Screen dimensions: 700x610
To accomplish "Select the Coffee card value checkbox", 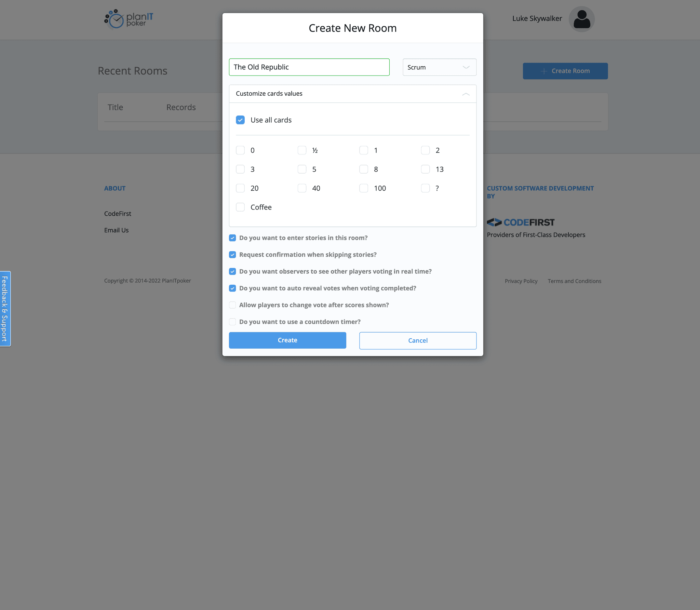I will coord(241,207).
